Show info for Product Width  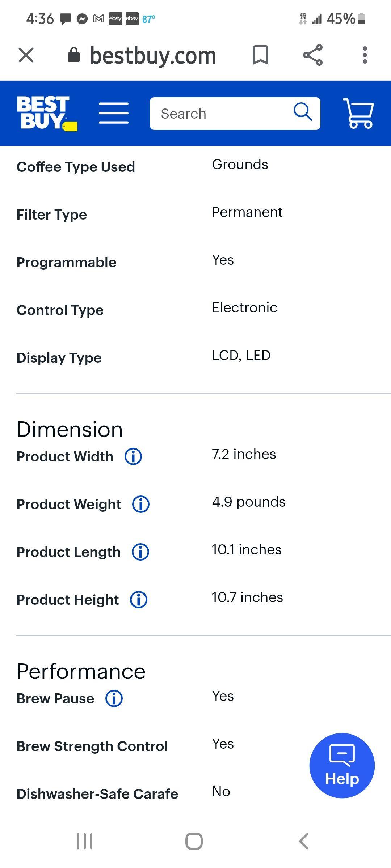pos(133,456)
